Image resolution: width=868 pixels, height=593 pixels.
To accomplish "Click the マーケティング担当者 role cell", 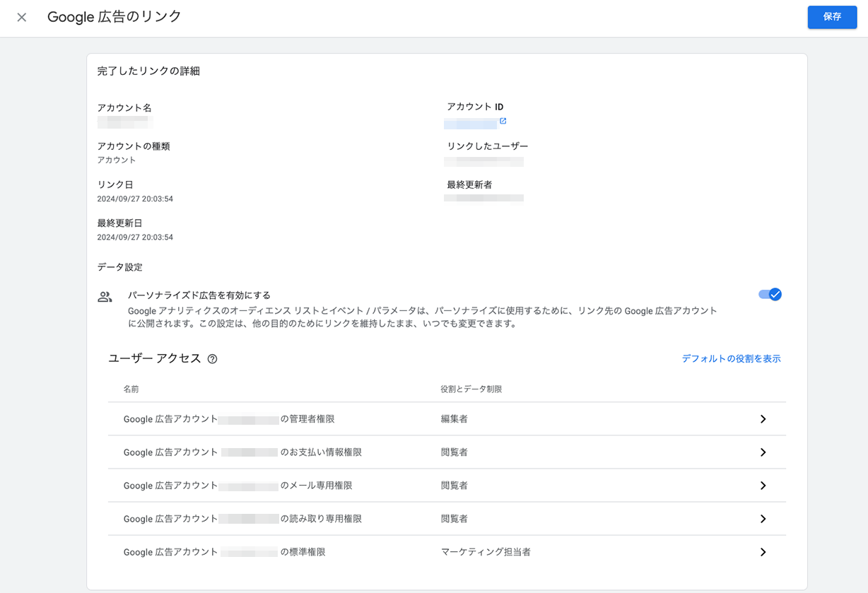I will tap(486, 552).
